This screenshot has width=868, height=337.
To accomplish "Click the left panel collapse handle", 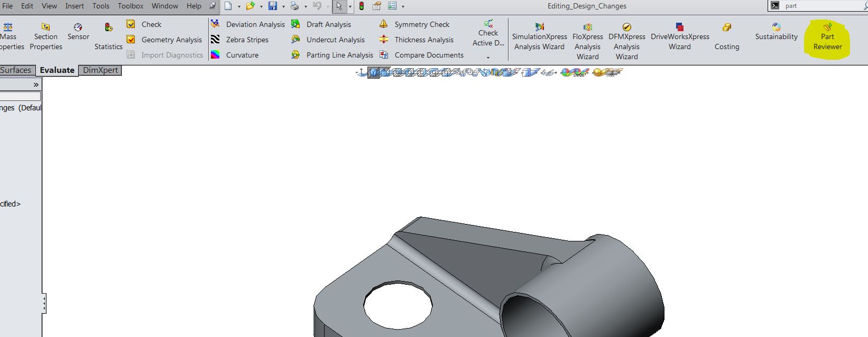I will (x=44, y=304).
